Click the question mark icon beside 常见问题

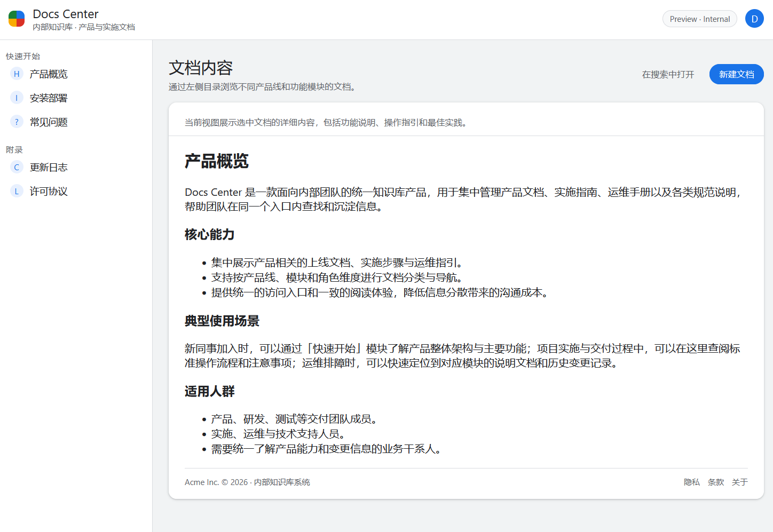click(x=17, y=122)
